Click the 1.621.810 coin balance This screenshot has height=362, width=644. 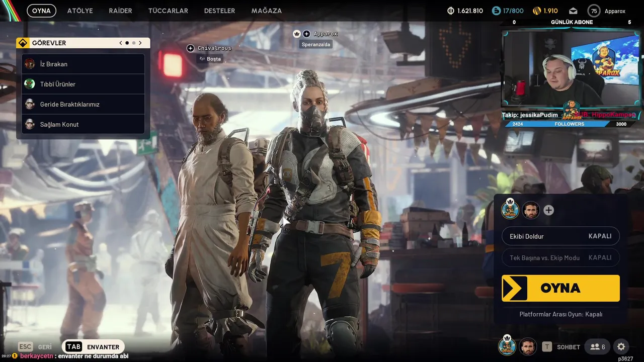point(470,11)
